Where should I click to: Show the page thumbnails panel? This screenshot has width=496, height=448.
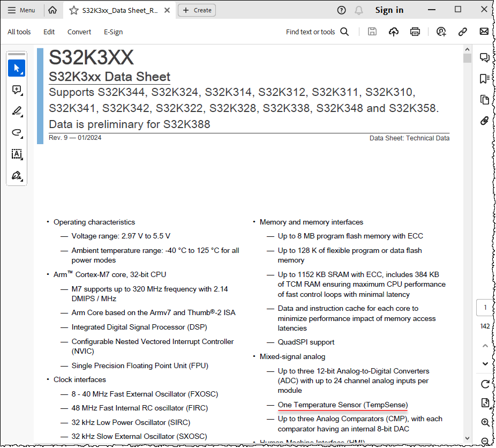[484, 100]
